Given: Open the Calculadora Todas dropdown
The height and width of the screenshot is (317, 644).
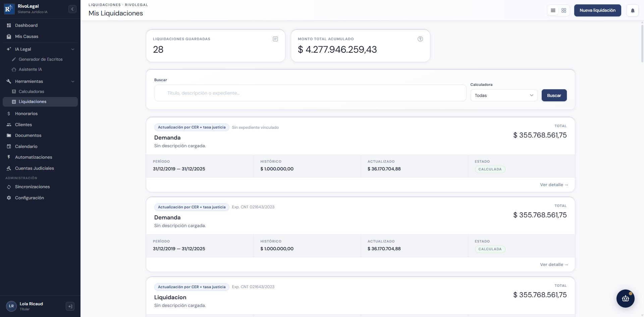Looking at the screenshot, I should click(504, 95).
